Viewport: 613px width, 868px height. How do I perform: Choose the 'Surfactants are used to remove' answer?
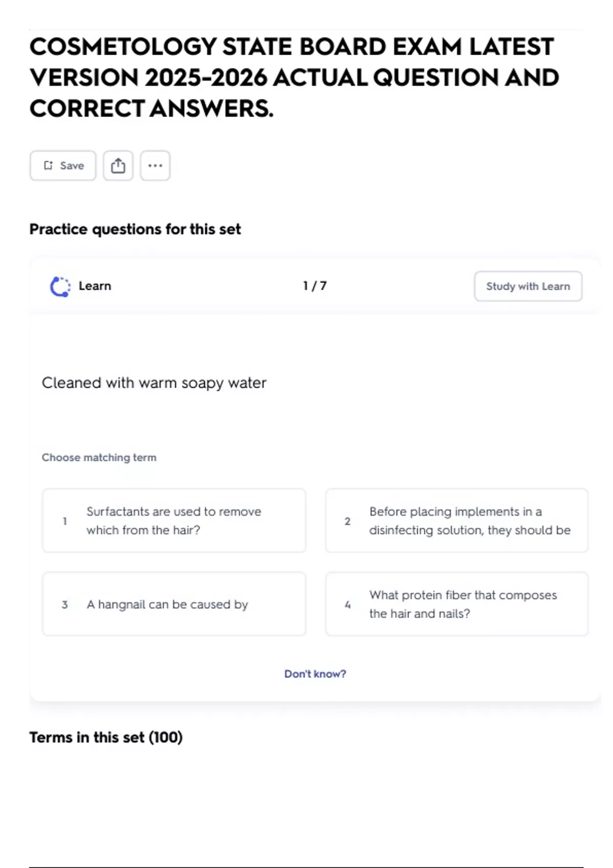coord(174,521)
